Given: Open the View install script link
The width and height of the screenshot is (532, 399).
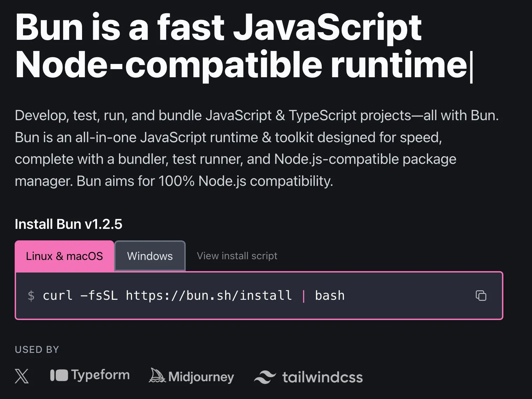Looking at the screenshot, I should click(237, 256).
